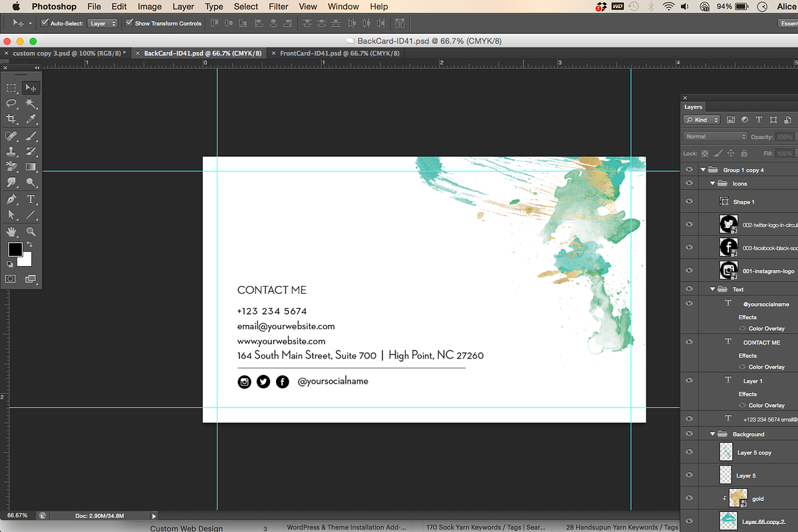Hide the CONTACT ME text layer

[x=689, y=342]
